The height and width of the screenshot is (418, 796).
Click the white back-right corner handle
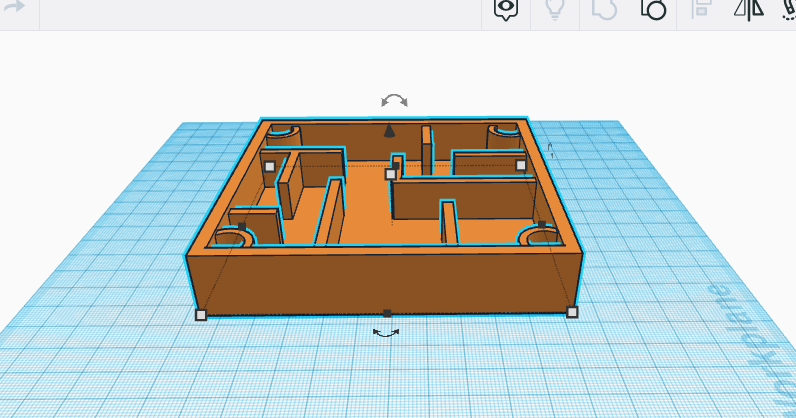520,165
